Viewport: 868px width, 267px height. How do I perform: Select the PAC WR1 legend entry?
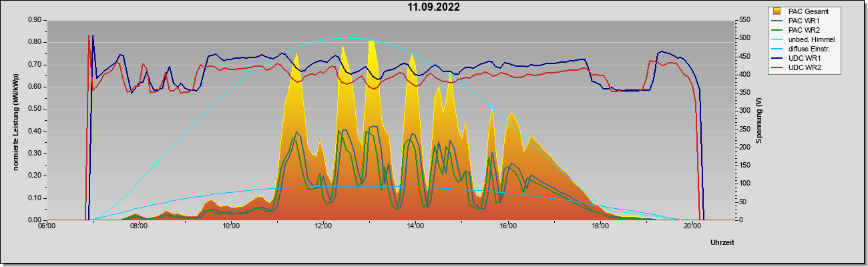pos(804,21)
